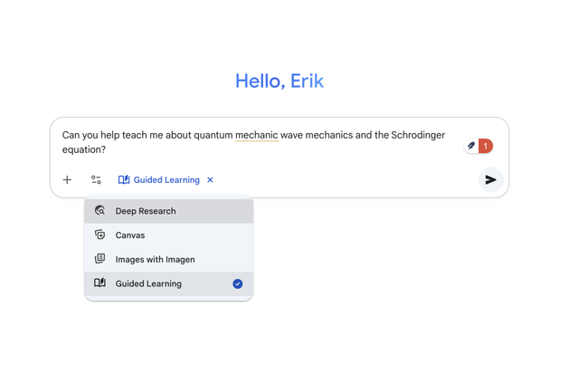The image size is (588, 365).
Task: Choose the Canvas label from the tools menu
Action: [130, 235]
